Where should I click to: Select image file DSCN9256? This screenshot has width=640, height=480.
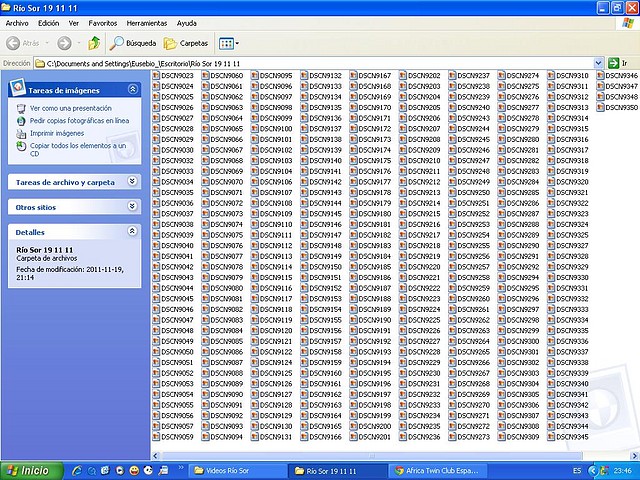(469, 256)
